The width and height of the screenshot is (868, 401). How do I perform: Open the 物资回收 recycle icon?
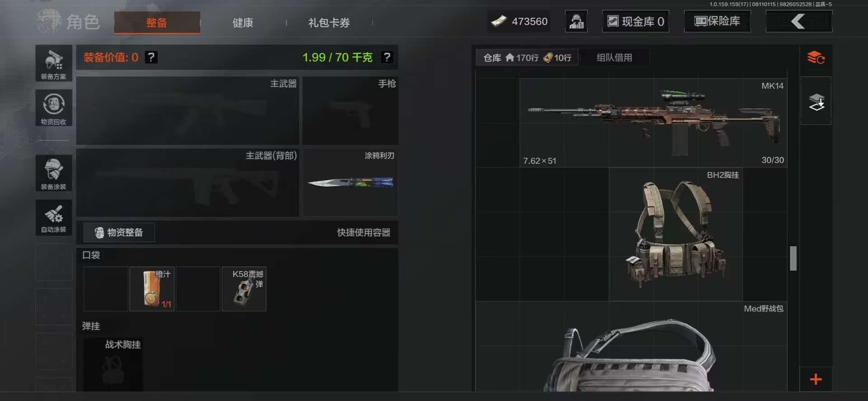click(x=54, y=108)
